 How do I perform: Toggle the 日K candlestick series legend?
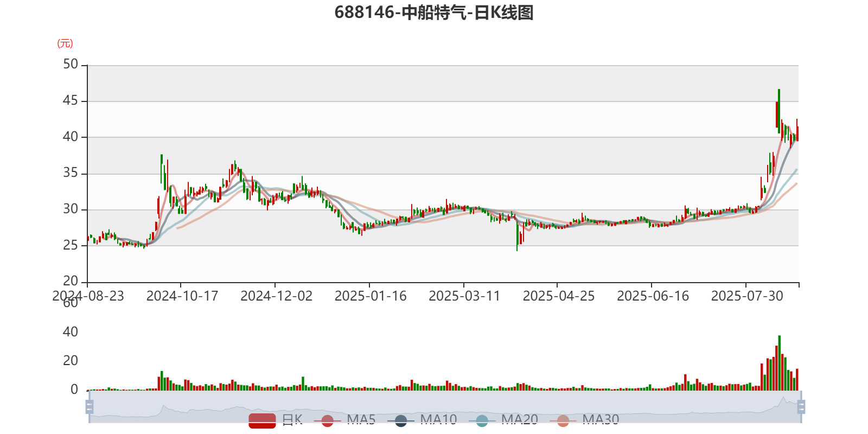coord(276,420)
